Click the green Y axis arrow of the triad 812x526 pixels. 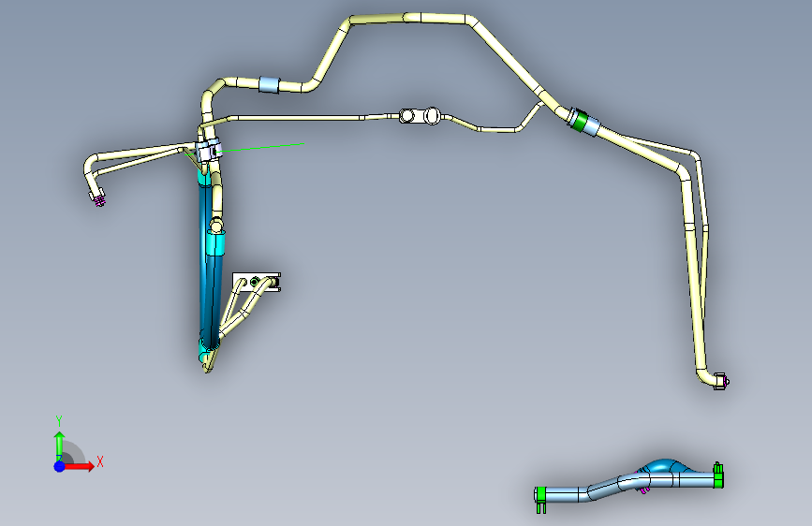pyautogui.click(x=60, y=446)
